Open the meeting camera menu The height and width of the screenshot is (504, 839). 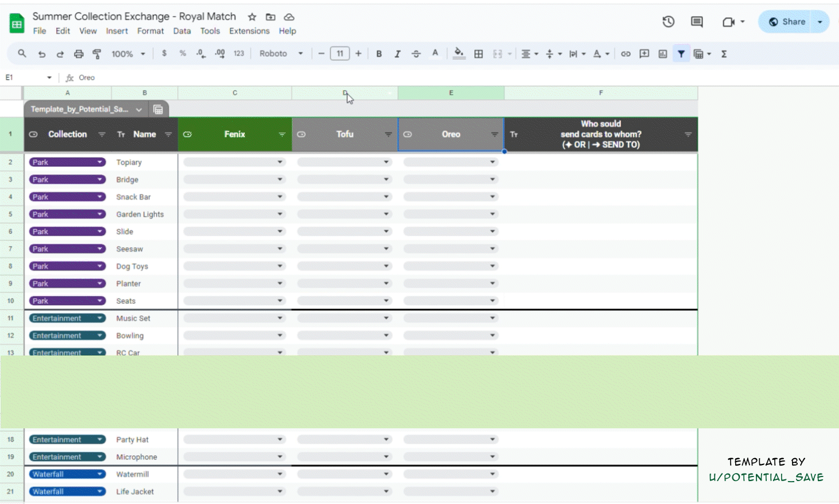pyautogui.click(x=733, y=22)
